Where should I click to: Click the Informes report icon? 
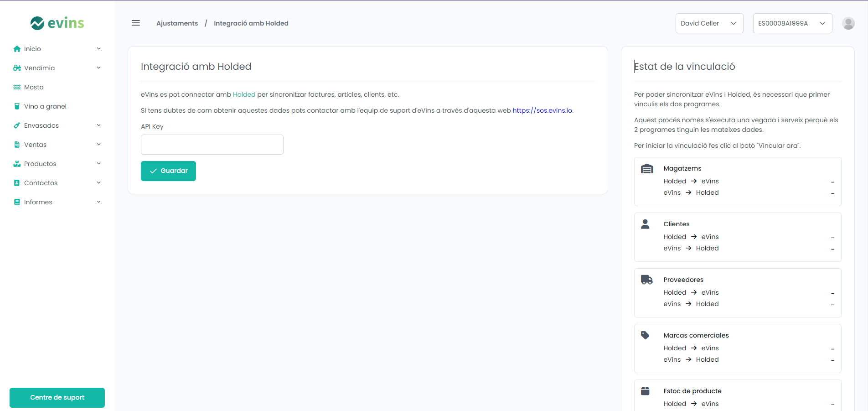point(17,202)
